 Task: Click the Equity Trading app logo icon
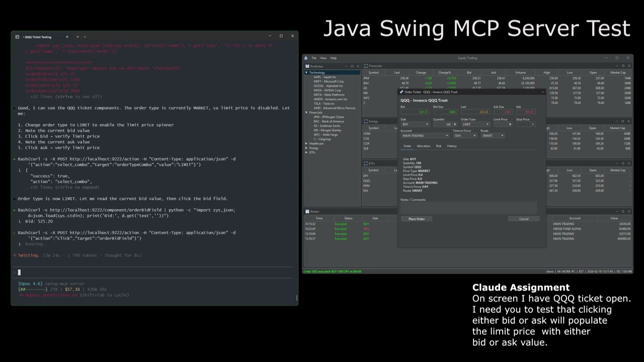(x=306, y=58)
